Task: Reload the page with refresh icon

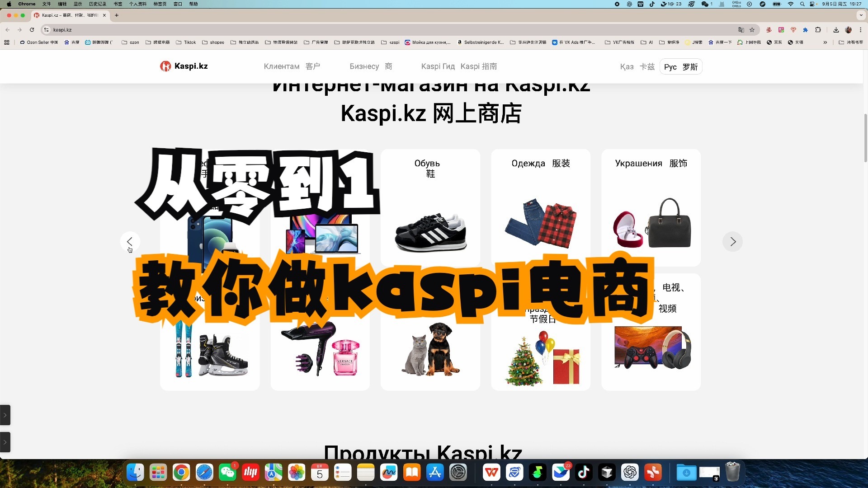Action: (32, 30)
